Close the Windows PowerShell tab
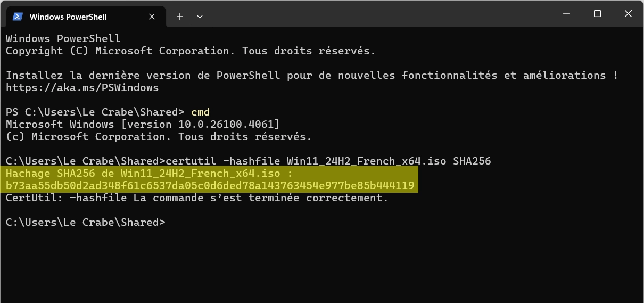Screen dimensions: 644x303 point(152,17)
